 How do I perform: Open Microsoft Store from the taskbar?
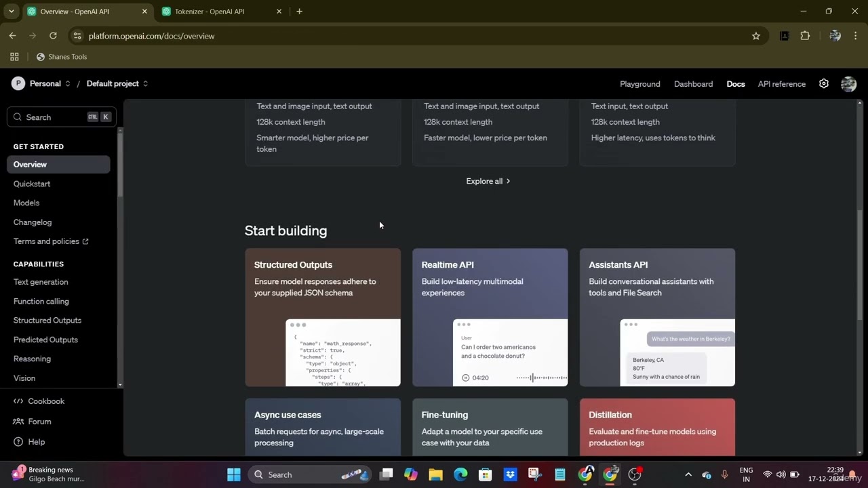(485, 474)
